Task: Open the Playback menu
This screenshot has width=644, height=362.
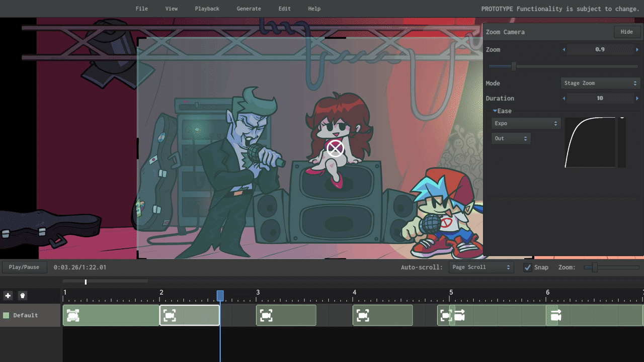Action: [207, 9]
